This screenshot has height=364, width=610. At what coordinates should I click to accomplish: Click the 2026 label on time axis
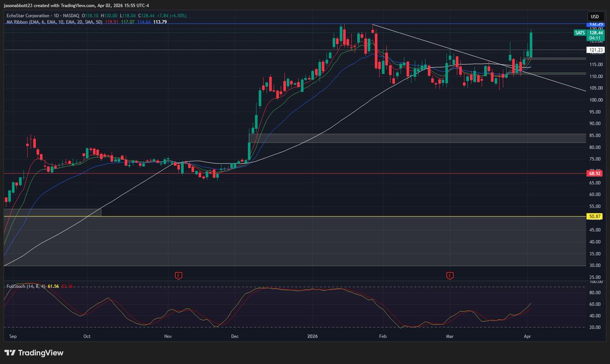(313, 337)
